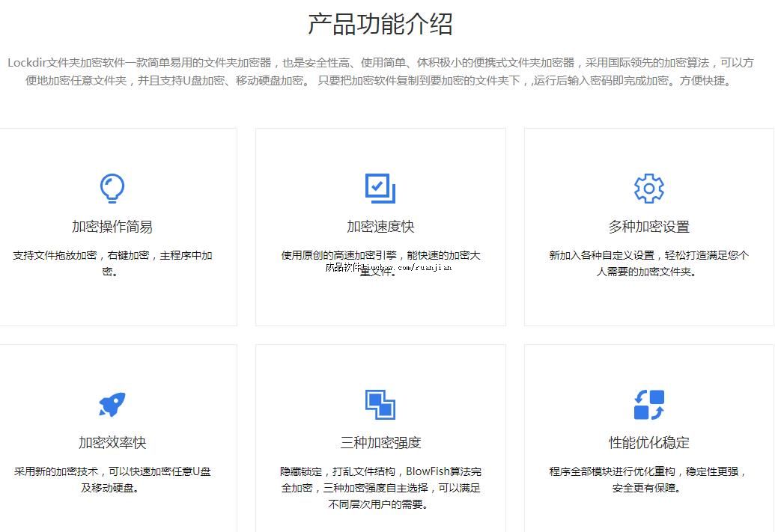Click the overlapping squares icon above 三种加密强度
Viewport: 775px width, 532px height.
380,405
